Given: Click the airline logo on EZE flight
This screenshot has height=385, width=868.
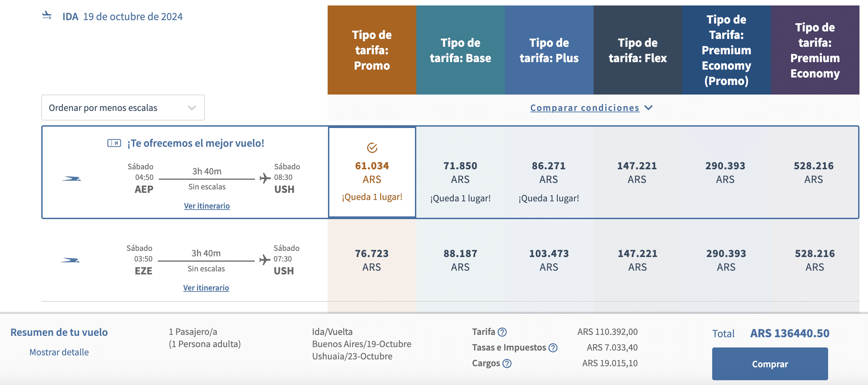Looking at the screenshot, I should click(71, 260).
